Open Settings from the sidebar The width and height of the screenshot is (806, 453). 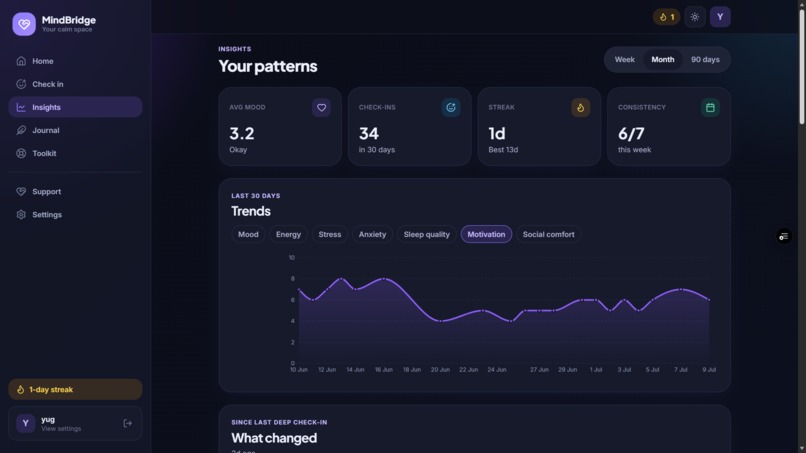click(75, 215)
